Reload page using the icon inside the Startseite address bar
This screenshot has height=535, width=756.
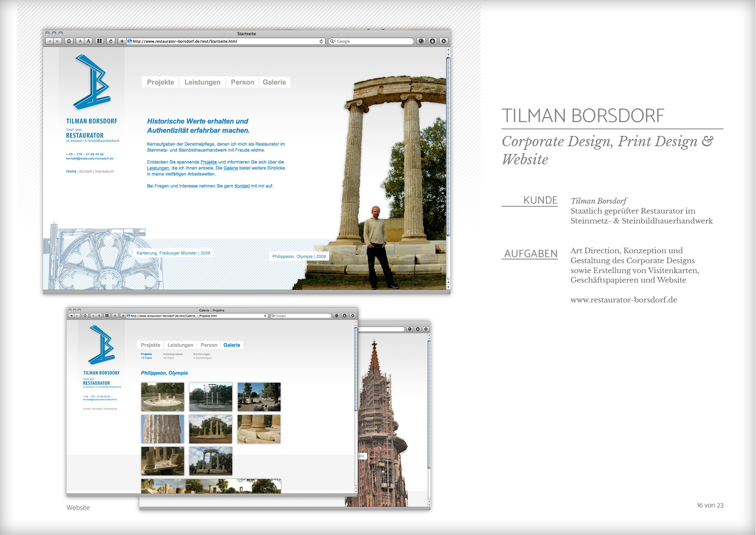point(321,41)
